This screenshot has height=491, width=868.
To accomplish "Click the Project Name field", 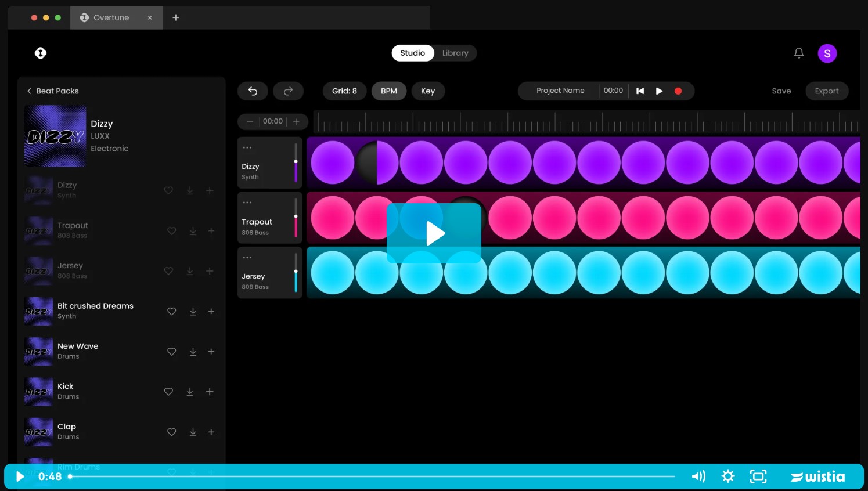I will pos(560,91).
